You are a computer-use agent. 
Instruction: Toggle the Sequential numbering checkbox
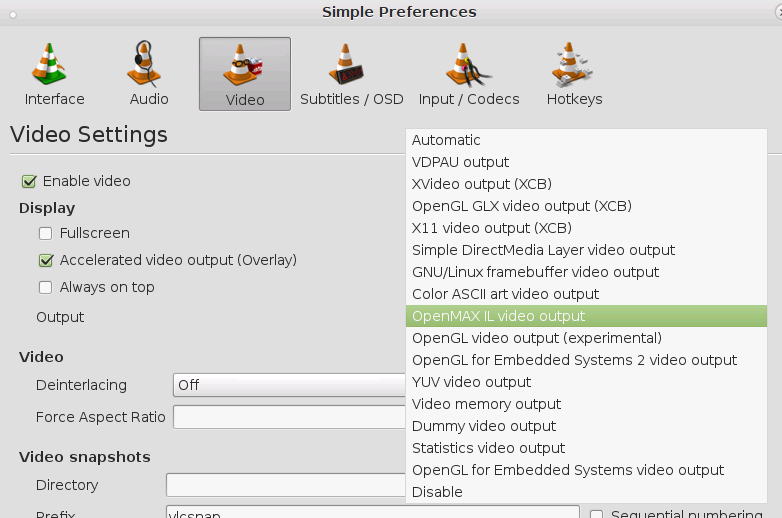[597, 515]
